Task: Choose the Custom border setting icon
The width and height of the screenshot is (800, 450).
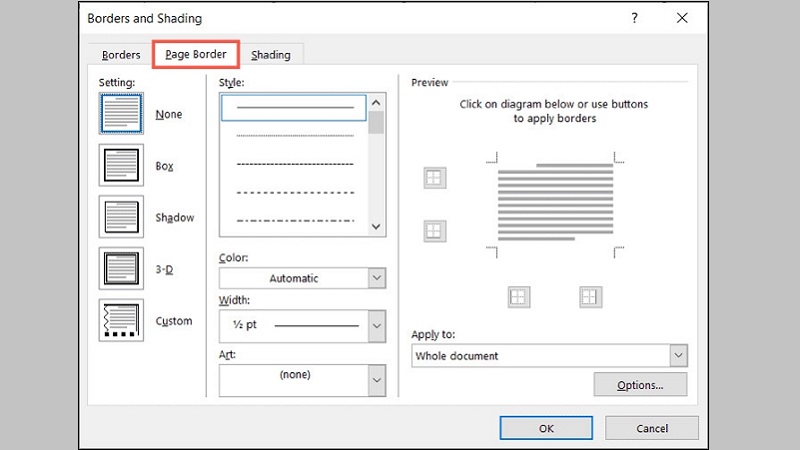Action: 121,321
